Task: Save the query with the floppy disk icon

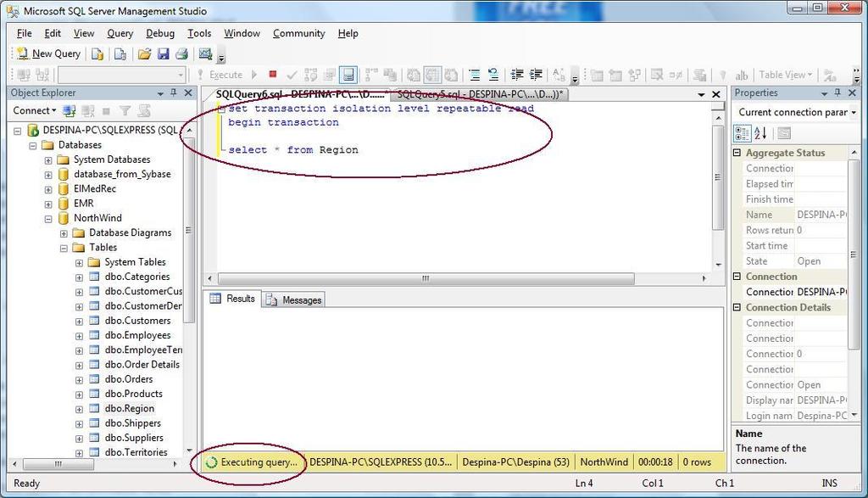Action: tap(164, 53)
